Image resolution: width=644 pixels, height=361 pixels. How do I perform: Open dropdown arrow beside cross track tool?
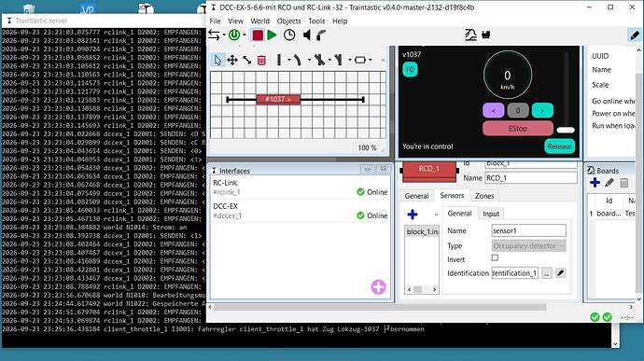tap(329, 61)
